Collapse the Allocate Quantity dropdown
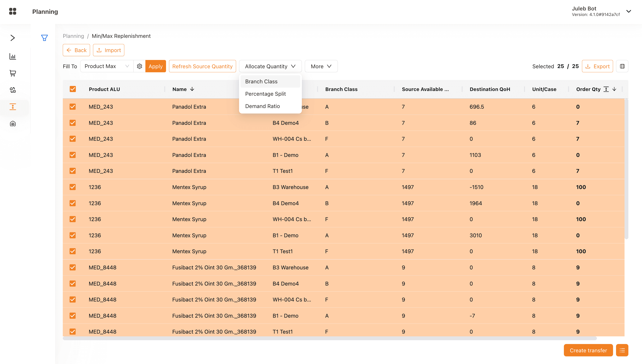The width and height of the screenshot is (642, 364). coord(270,66)
